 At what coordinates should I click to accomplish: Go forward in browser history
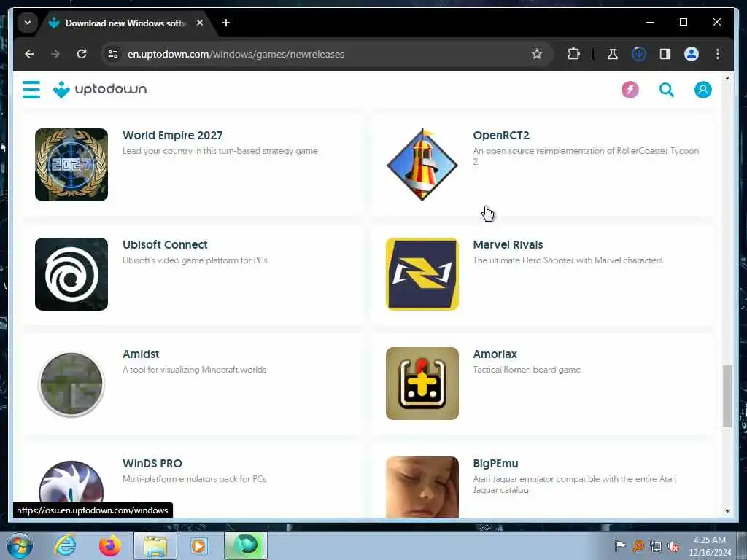click(x=55, y=54)
